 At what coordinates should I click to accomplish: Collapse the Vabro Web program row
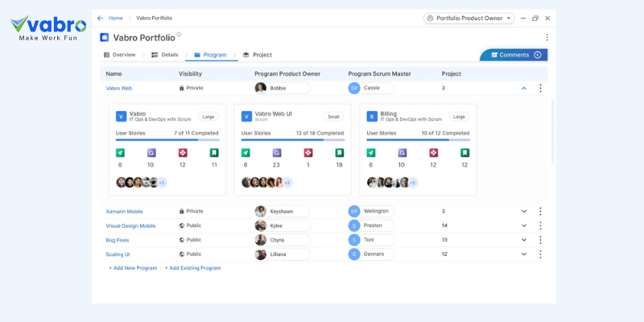[x=524, y=88]
